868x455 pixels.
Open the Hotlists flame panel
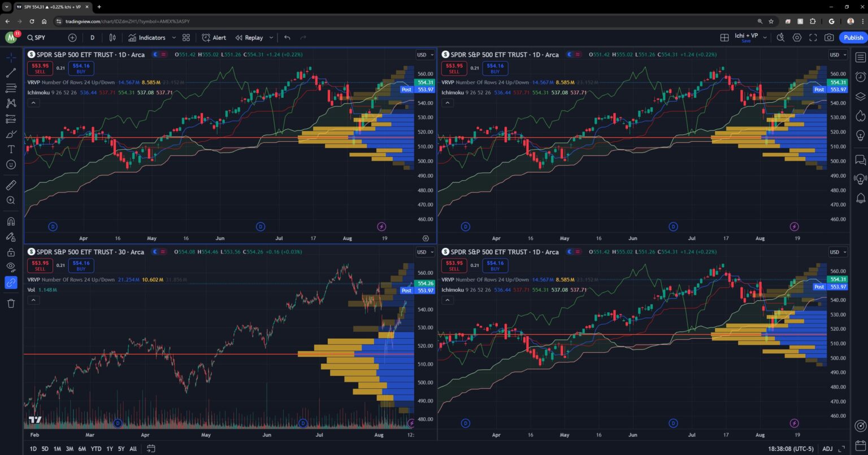click(x=860, y=116)
